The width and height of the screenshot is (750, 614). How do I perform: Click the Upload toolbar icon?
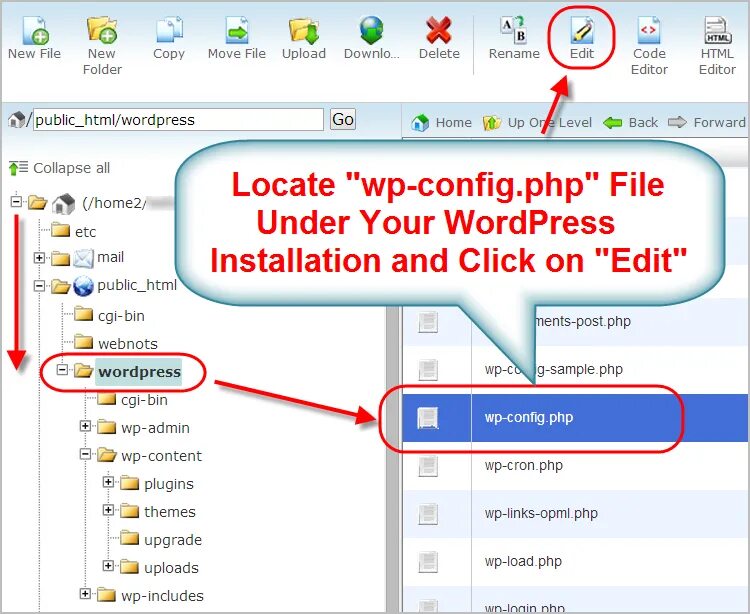pos(304,31)
